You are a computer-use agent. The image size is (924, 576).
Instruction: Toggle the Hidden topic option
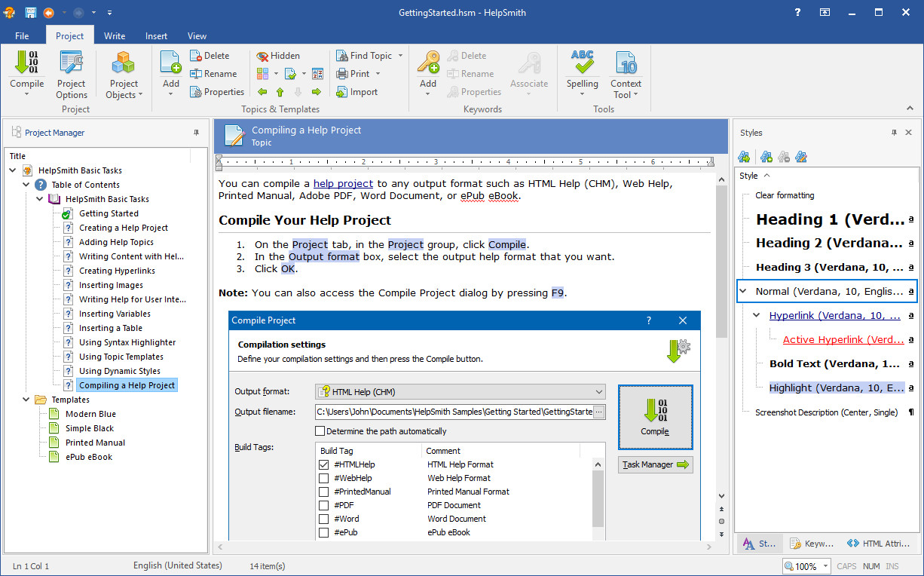278,56
